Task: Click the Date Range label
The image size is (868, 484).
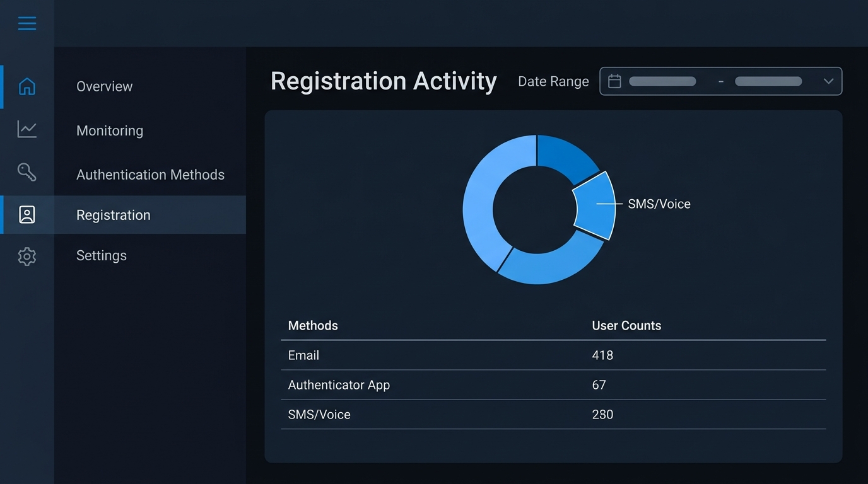Action: pyautogui.click(x=553, y=81)
